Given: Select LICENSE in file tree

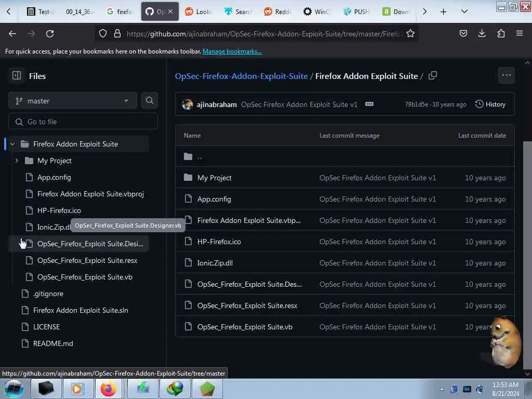Looking at the screenshot, I should [46, 327].
